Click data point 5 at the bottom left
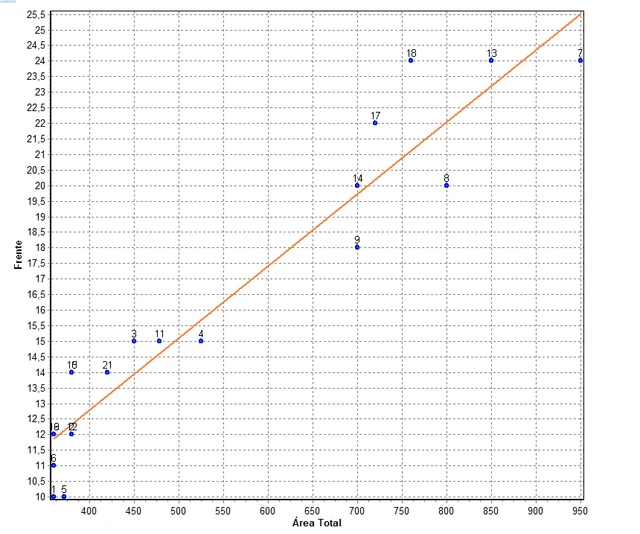The width and height of the screenshot is (640, 534). tap(64, 496)
